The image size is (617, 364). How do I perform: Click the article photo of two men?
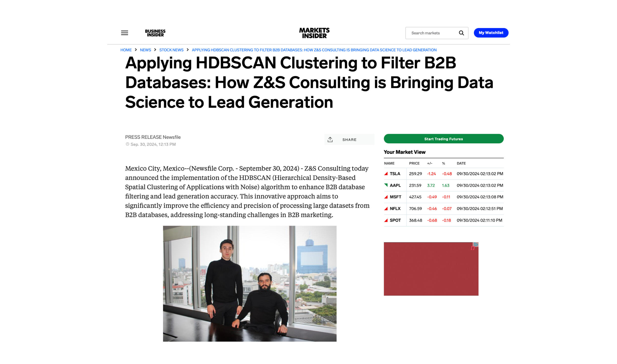pyautogui.click(x=250, y=283)
